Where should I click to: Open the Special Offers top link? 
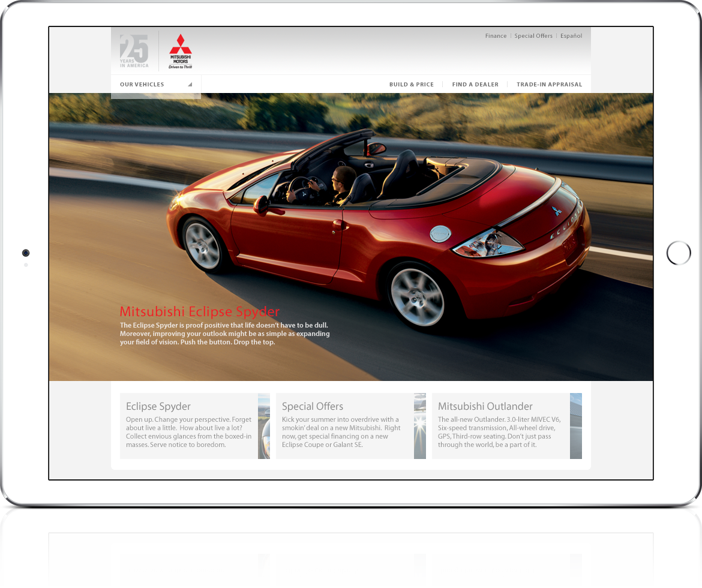pyautogui.click(x=533, y=36)
